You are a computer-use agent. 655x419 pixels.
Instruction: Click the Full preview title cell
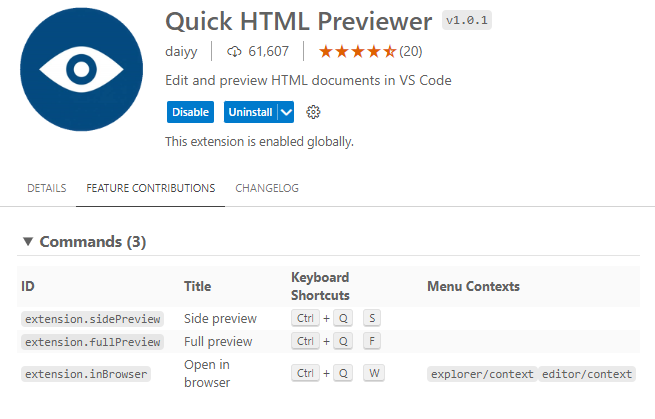218,341
